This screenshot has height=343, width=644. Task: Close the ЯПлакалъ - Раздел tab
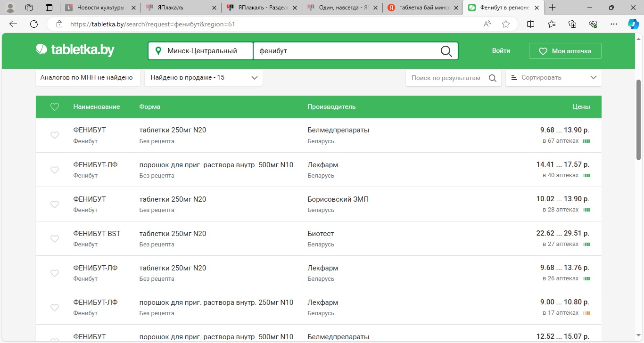[295, 8]
